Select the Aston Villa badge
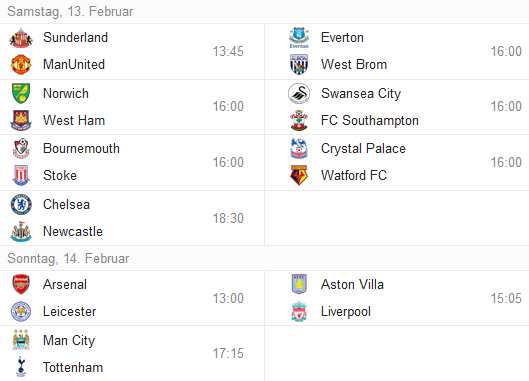 pos(299,284)
